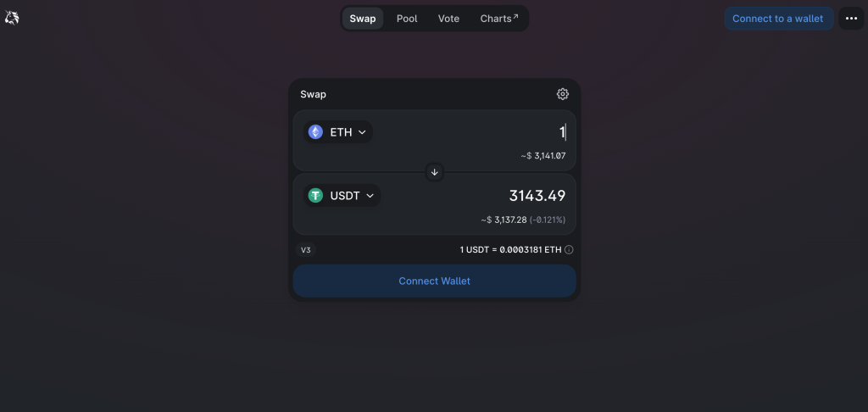This screenshot has height=412, width=868.
Task: Click the USDT output amount 3143.49
Action: coord(537,196)
